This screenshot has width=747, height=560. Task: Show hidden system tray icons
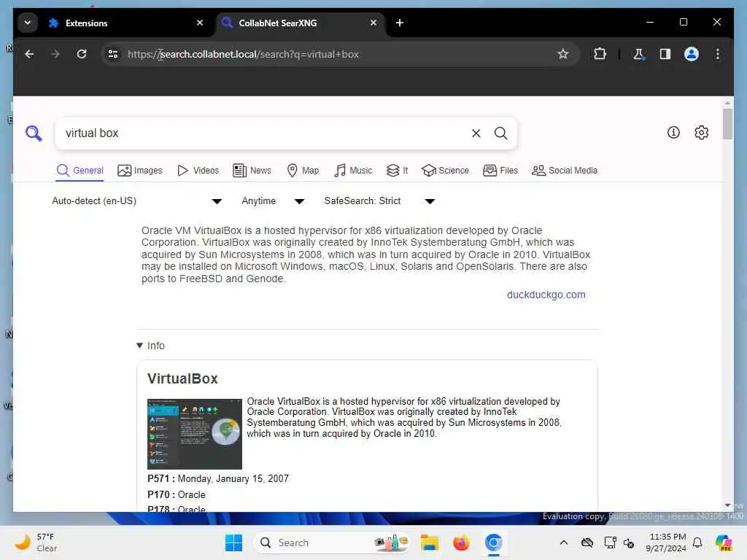(x=564, y=542)
